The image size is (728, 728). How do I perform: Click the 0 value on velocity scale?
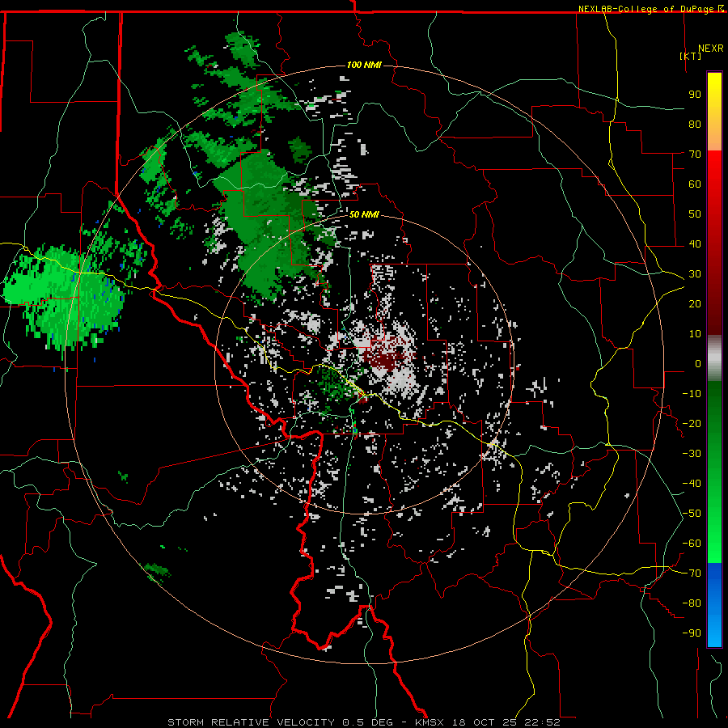tap(698, 364)
